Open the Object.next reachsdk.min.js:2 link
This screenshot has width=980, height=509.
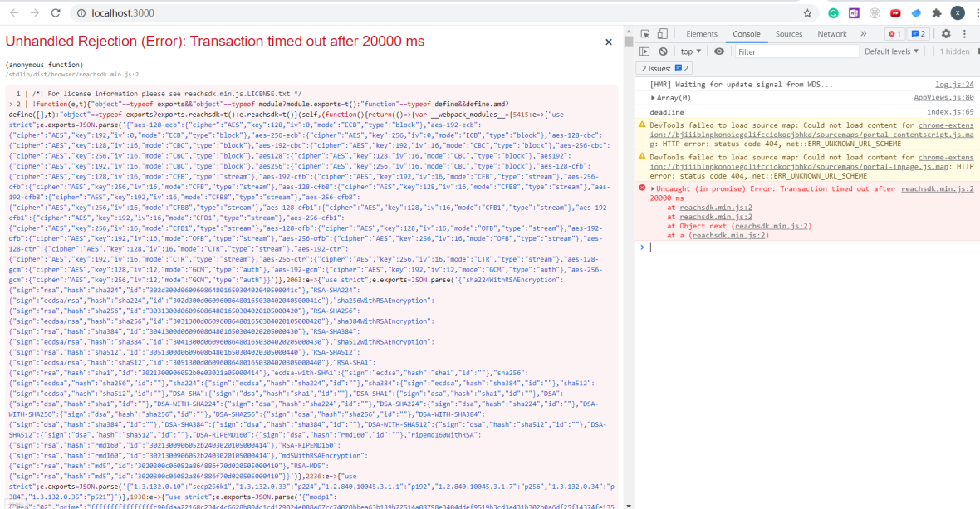772,226
